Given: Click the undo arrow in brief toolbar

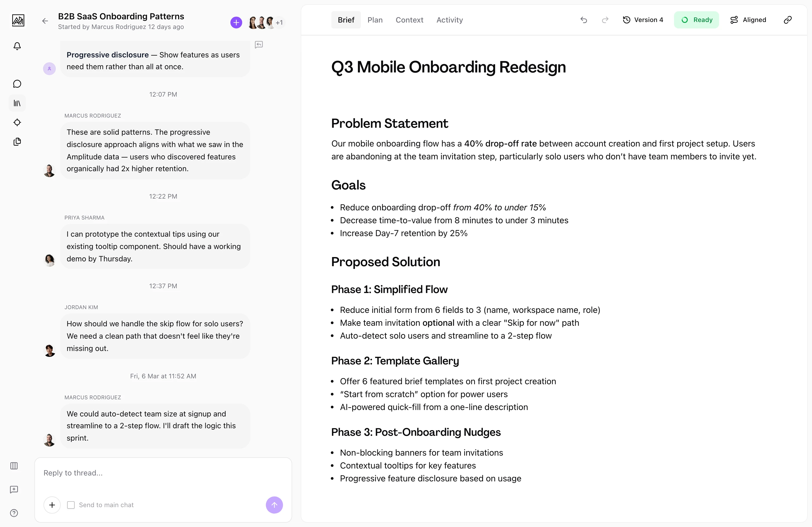Looking at the screenshot, I should tap(583, 20).
